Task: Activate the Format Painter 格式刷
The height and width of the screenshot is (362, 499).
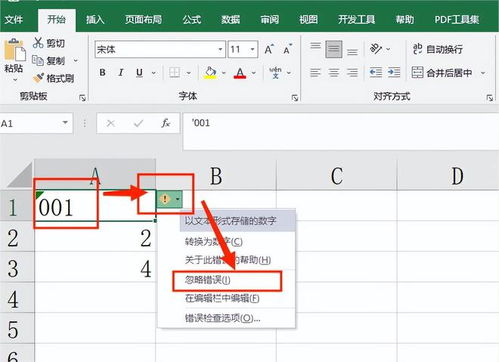Action: click(x=53, y=78)
